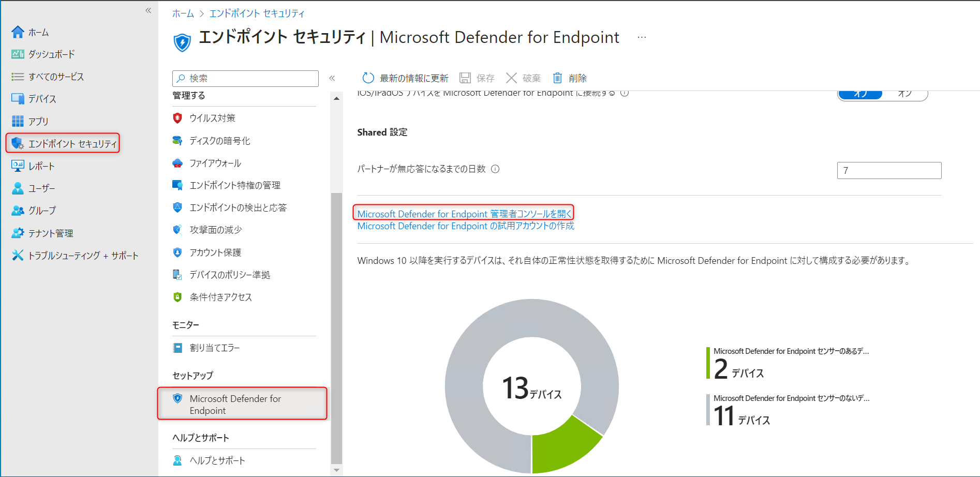Collapse the left navigation with double chevron

tap(149, 10)
